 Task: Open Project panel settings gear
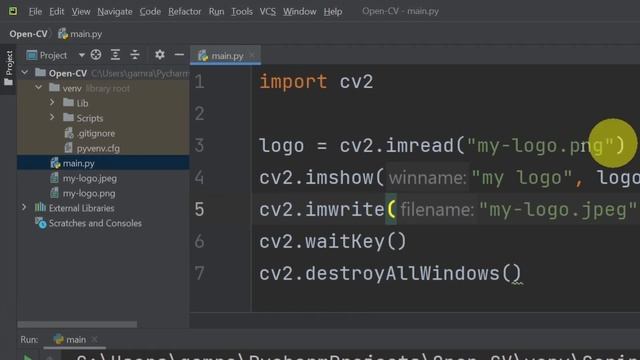tap(160, 55)
